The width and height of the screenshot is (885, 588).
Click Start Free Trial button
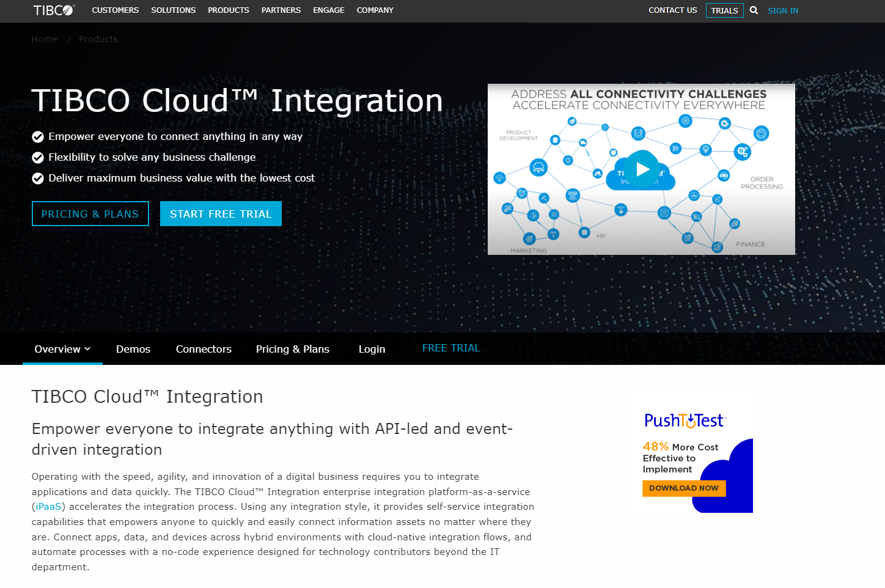(x=221, y=214)
